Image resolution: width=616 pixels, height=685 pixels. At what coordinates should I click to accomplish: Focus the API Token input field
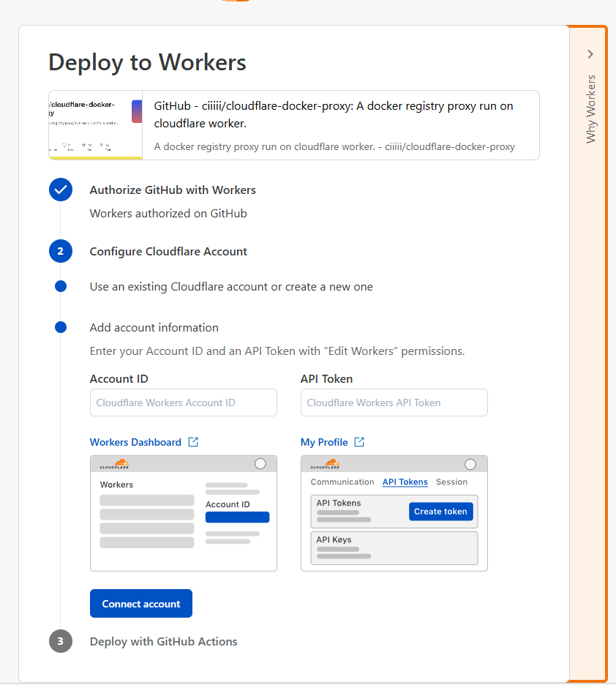click(394, 403)
